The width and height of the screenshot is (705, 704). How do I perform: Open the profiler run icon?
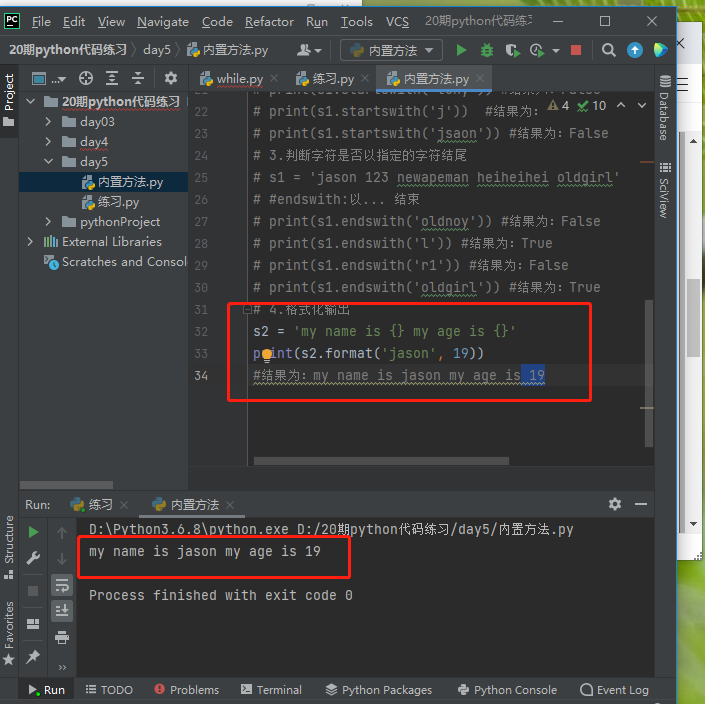pos(537,50)
